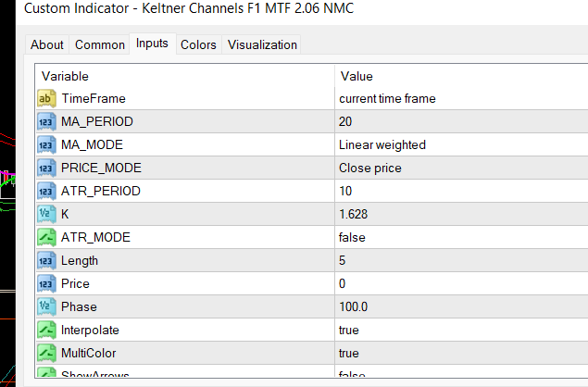Edit the MA_PERIOD value 20
Image resolution: width=588 pixels, height=387 pixels.
(x=346, y=121)
